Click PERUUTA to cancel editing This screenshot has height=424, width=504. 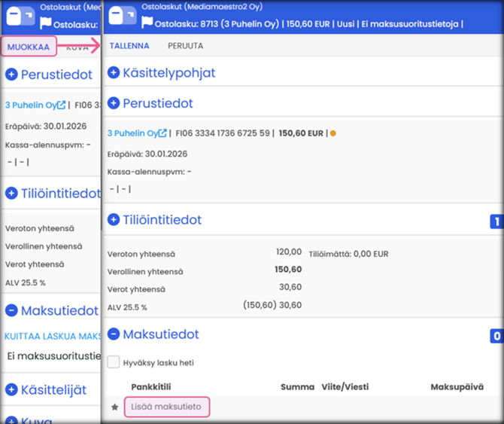[x=185, y=46]
